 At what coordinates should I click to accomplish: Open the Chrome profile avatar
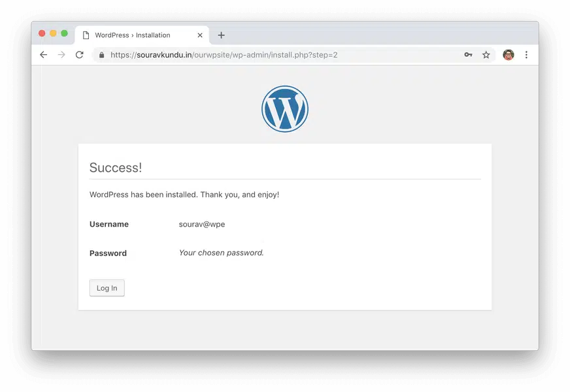tap(509, 55)
